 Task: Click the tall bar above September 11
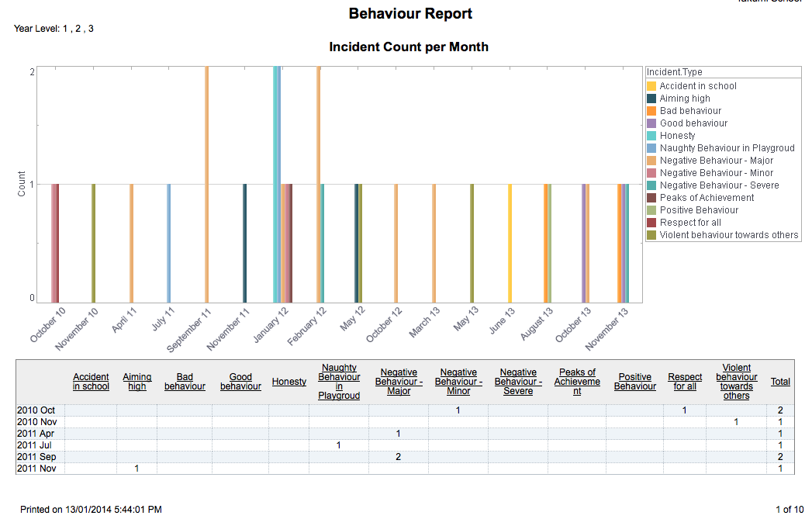click(x=206, y=185)
